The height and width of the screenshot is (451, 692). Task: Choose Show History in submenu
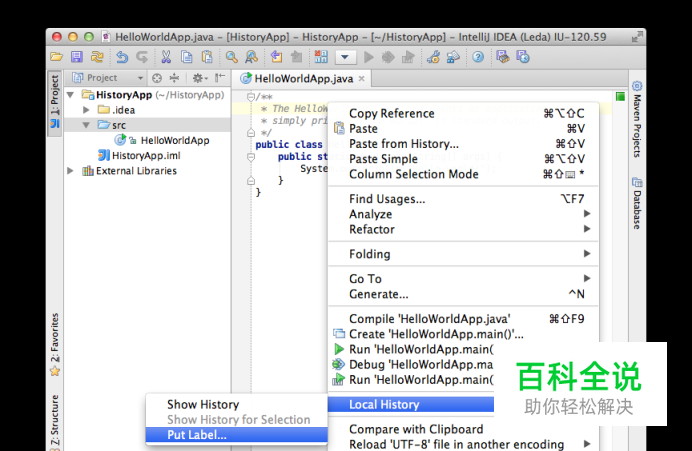(x=237, y=404)
